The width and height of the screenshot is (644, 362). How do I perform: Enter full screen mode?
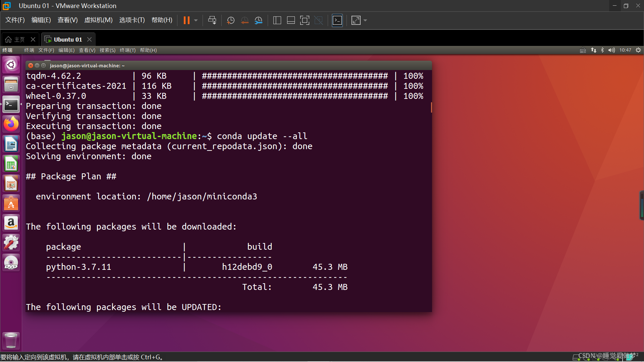click(305, 20)
